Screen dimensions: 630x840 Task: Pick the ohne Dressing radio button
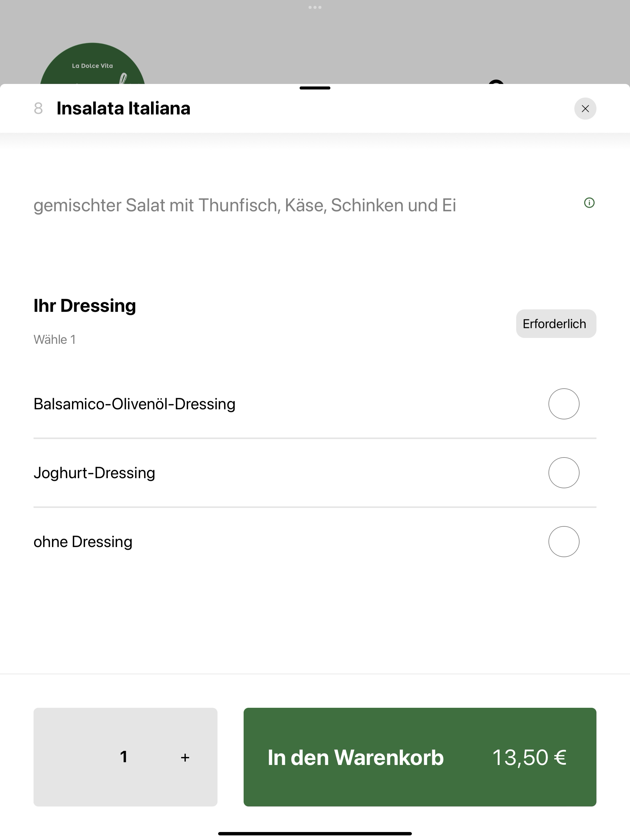tap(564, 541)
